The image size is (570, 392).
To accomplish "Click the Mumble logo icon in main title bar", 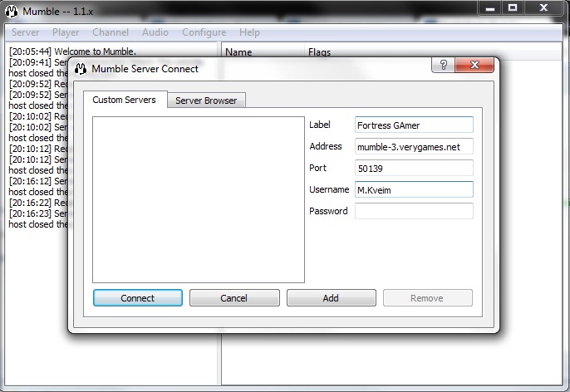I will (x=12, y=12).
